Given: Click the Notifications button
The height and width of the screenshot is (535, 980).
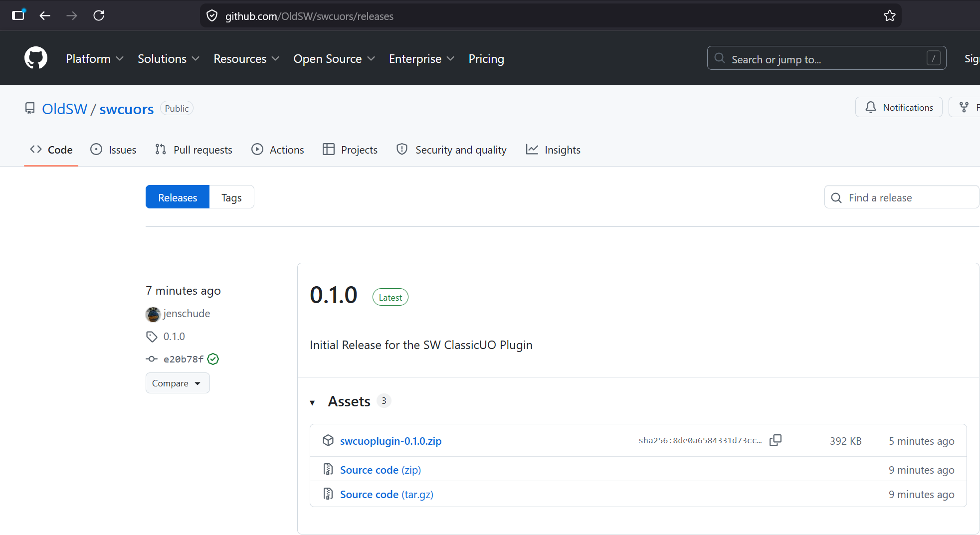Looking at the screenshot, I should click(x=899, y=107).
